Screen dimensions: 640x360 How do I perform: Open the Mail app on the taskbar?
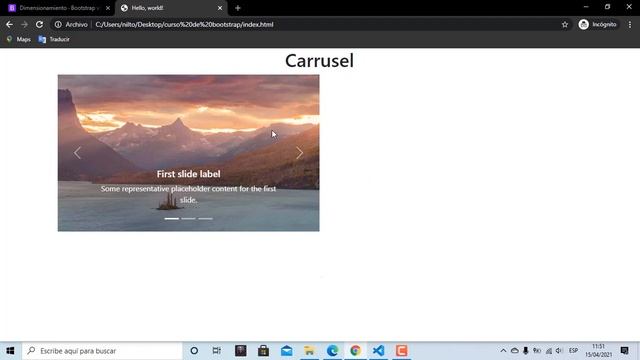coord(287,351)
